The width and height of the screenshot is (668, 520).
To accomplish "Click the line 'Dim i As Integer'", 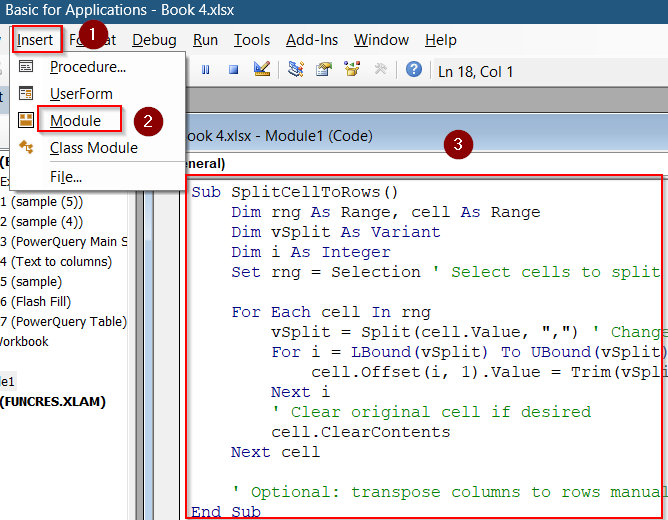I will tap(311, 252).
